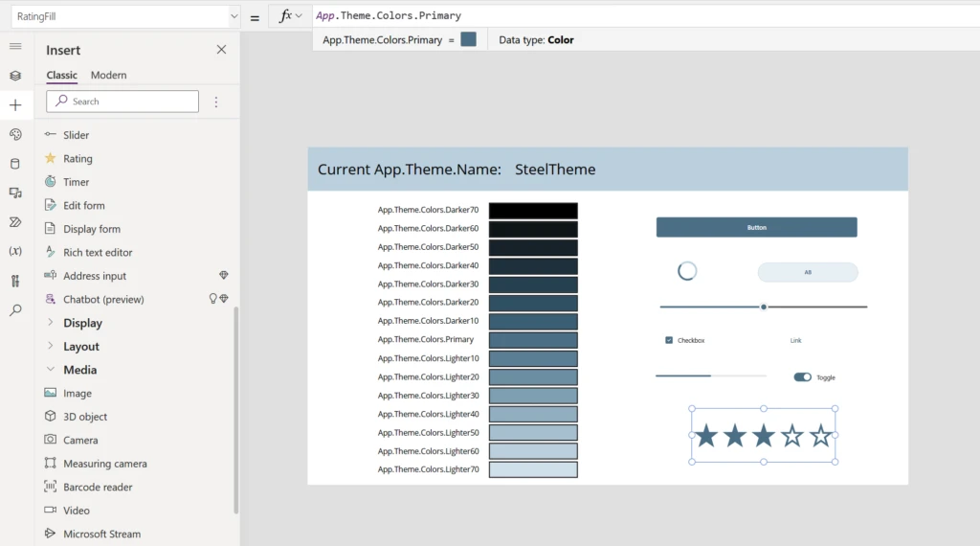Open the Search magnifier icon in left rail

(x=15, y=310)
